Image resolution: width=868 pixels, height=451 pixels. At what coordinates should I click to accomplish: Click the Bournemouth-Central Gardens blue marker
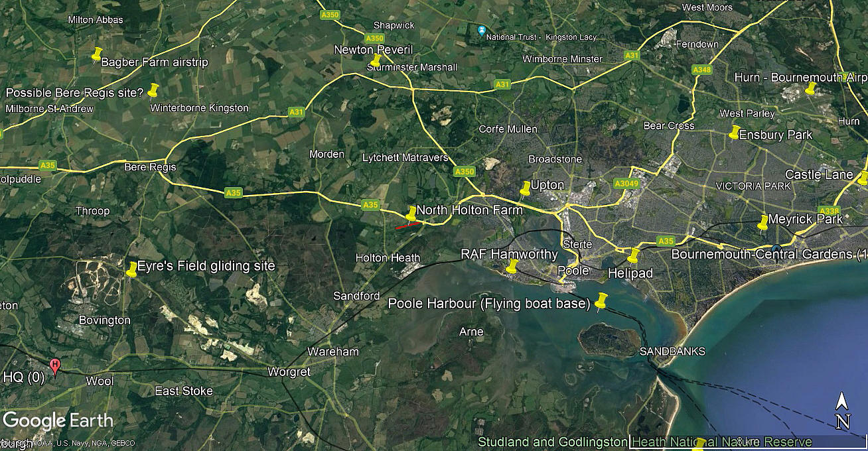(775, 254)
